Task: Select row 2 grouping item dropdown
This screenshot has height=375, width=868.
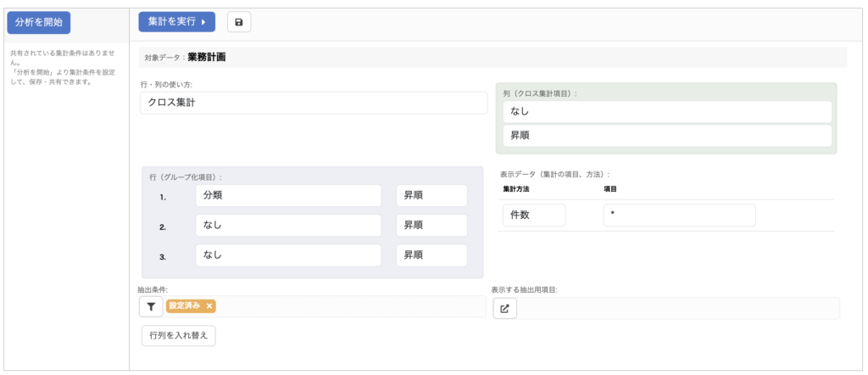Action: 276,226
